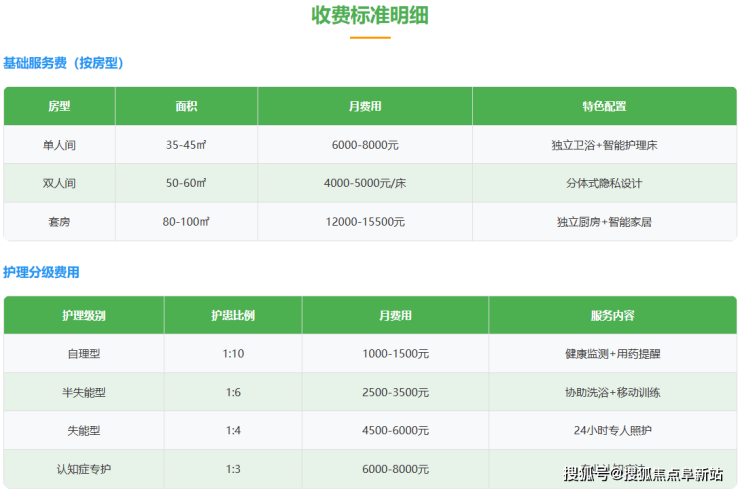Select the 单人间 room type cell
This screenshot has width=740, height=490.
pyautogui.click(x=60, y=145)
